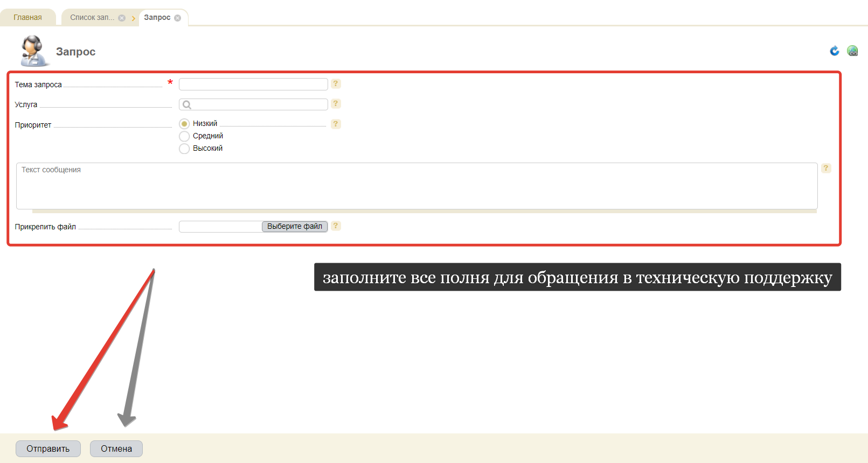This screenshot has height=463, width=868.
Task: Click the attached file name field
Action: coord(220,227)
